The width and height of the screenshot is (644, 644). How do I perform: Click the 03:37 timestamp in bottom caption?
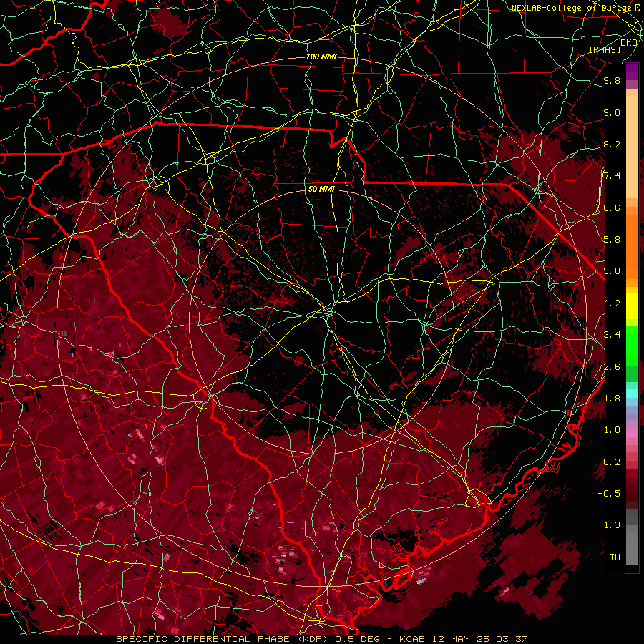(x=512, y=639)
